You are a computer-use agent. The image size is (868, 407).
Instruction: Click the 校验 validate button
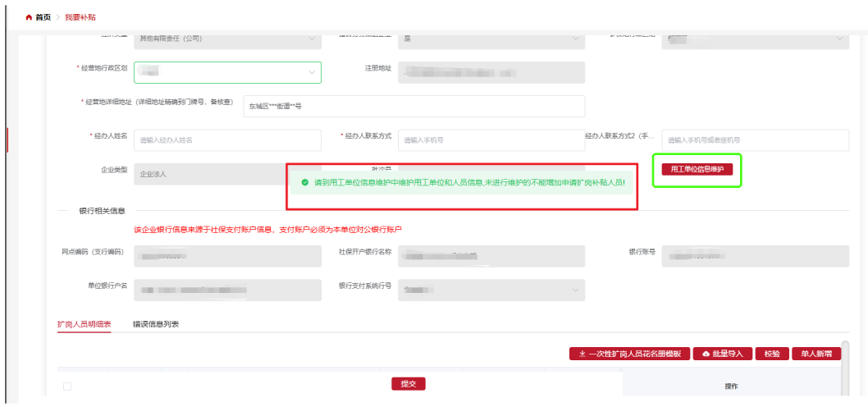[772, 354]
